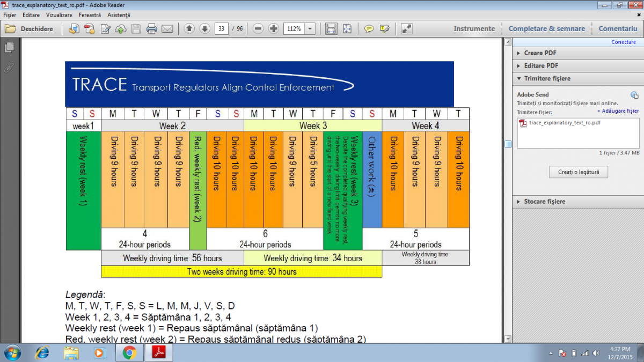Click the Adăugare fișier link
This screenshot has height=362, width=644.
[618, 111]
